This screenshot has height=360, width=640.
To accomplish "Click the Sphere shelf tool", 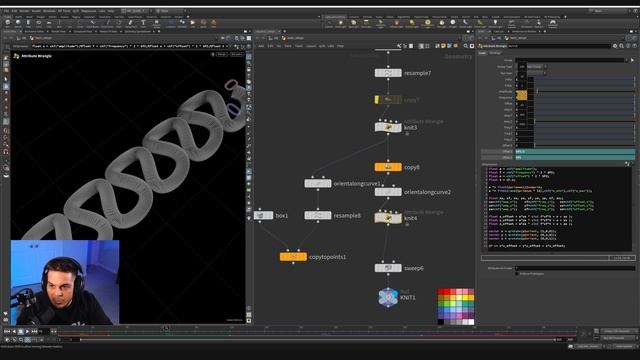I will point(18,24).
